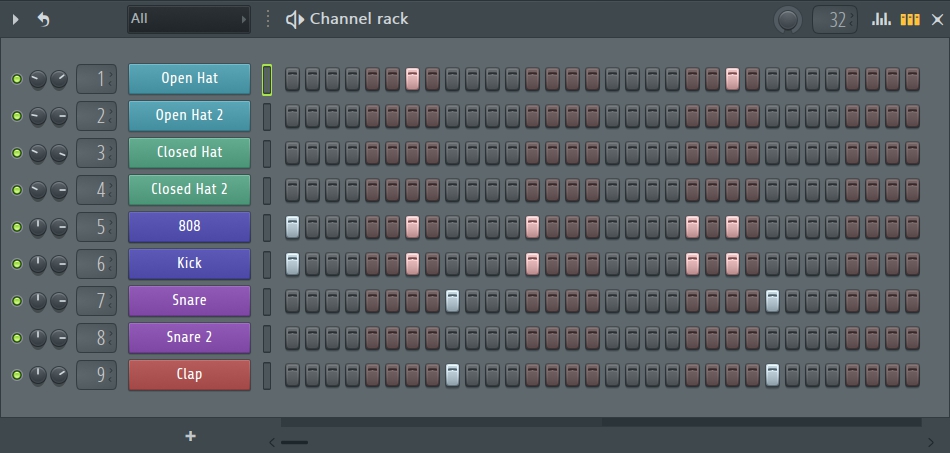The width and height of the screenshot is (950, 453).
Task: Click the step count field showing 32
Action: (835, 20)
